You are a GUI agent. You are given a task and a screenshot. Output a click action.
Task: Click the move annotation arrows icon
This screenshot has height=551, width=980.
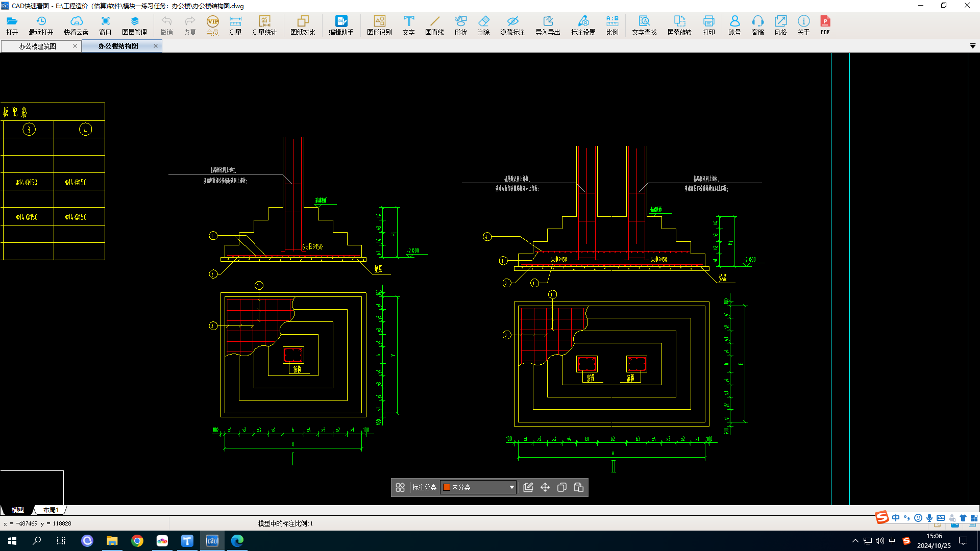tap(545, 487)
